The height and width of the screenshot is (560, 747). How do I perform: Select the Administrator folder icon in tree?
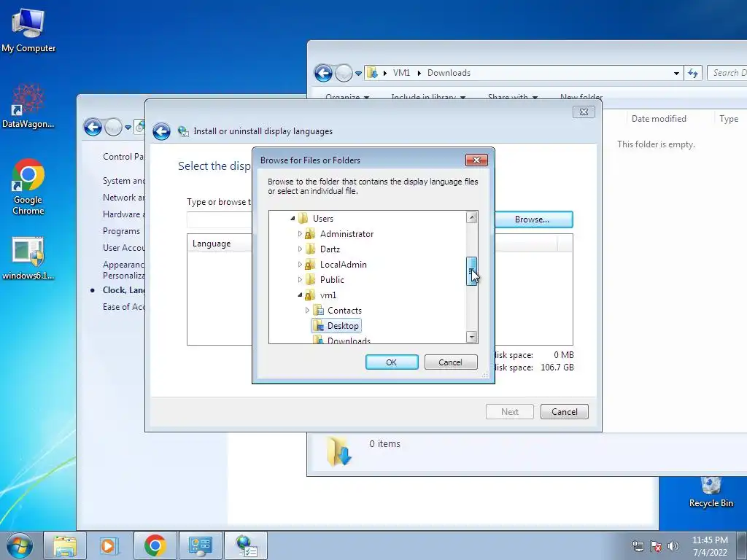(x=309, y=234)
